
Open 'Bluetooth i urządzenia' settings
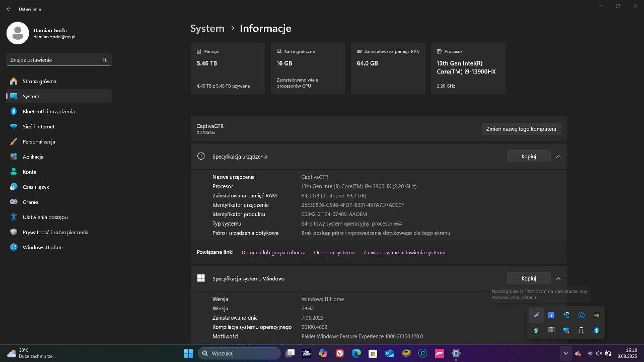click(x=59, y=111)
